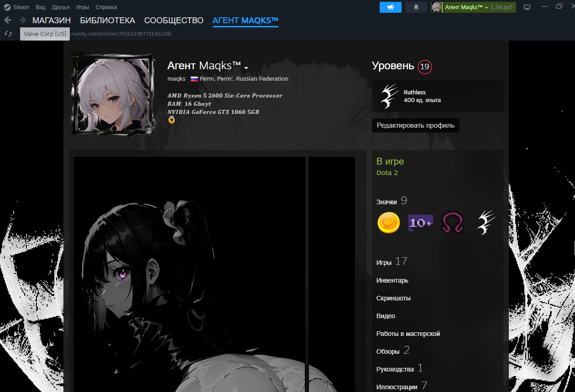This screenshot has width=575, height=392.
Task: Open notifications bell icon
Action: click(x=416, y=7)
